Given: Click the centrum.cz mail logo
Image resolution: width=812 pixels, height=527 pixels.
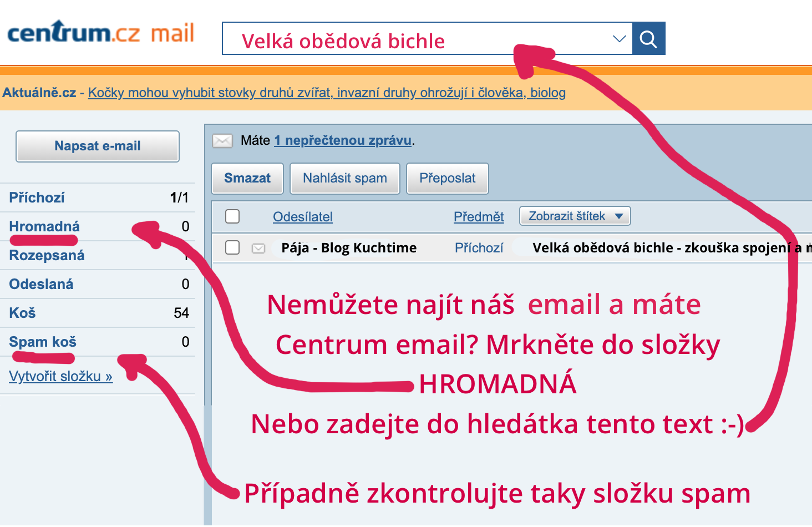Looking at the screenshot, I should (100, 33).
